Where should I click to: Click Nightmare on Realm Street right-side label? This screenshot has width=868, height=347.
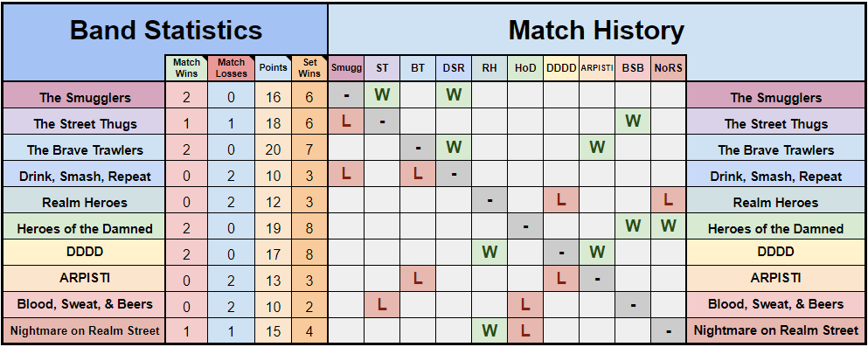tap(775, 331)
